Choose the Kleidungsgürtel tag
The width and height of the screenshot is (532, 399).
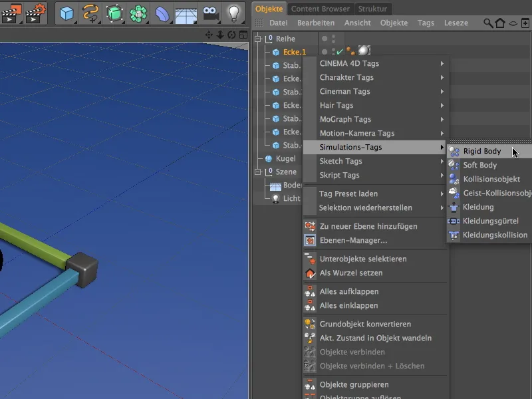489,221
